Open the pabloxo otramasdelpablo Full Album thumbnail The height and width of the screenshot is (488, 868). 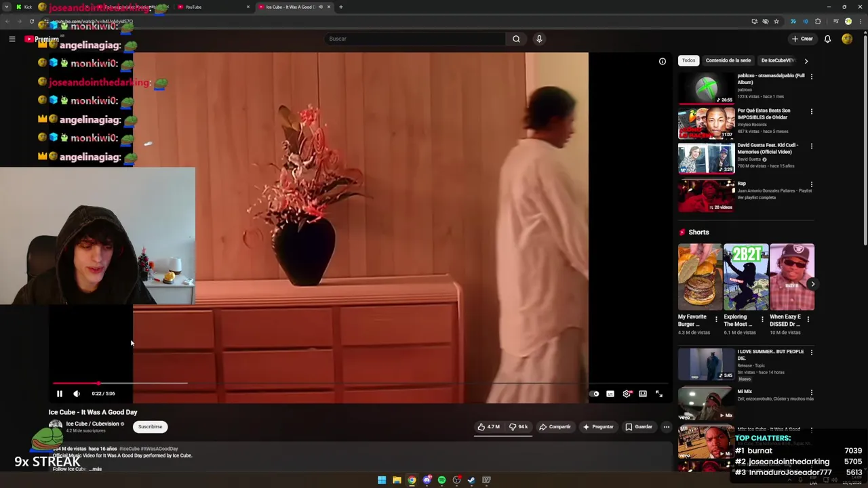707,88
